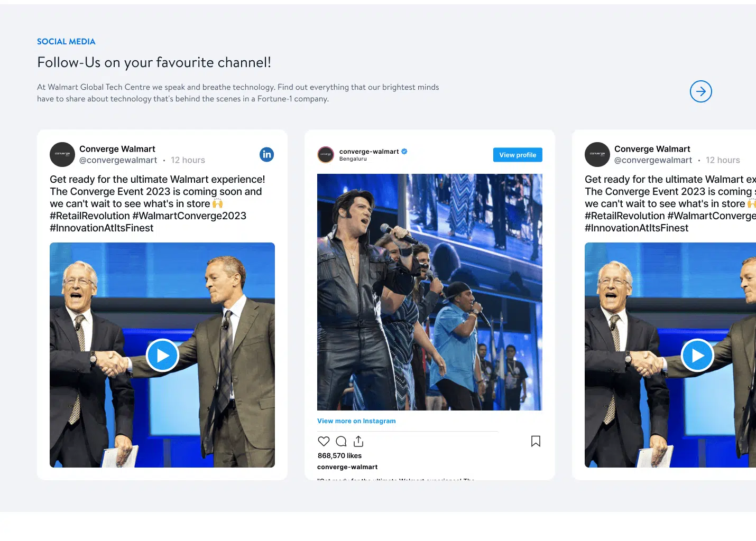Click the Converge Walmart name in rightmost post

(652, 149)
